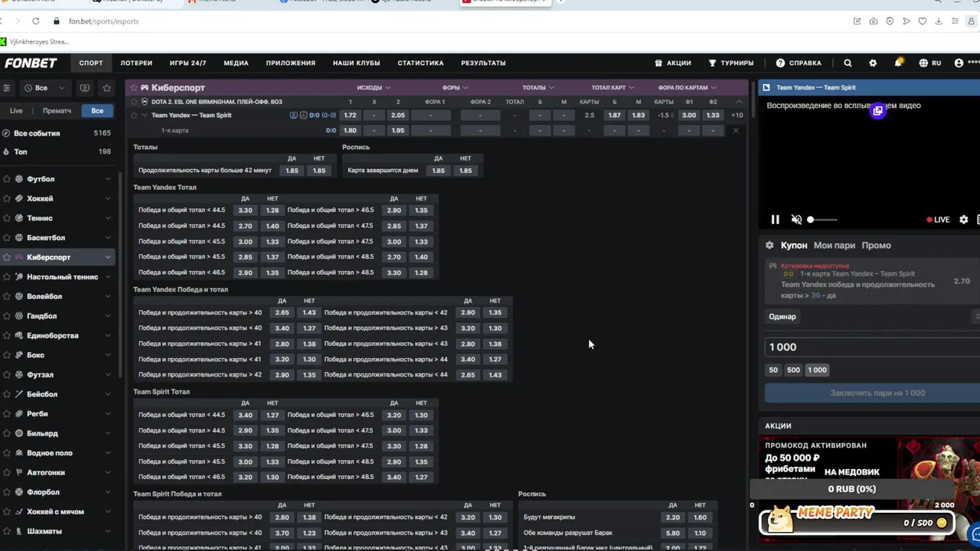Open match broadcast icon beside Team Yandex
980x551 pixels.
[x=293, y=115]
